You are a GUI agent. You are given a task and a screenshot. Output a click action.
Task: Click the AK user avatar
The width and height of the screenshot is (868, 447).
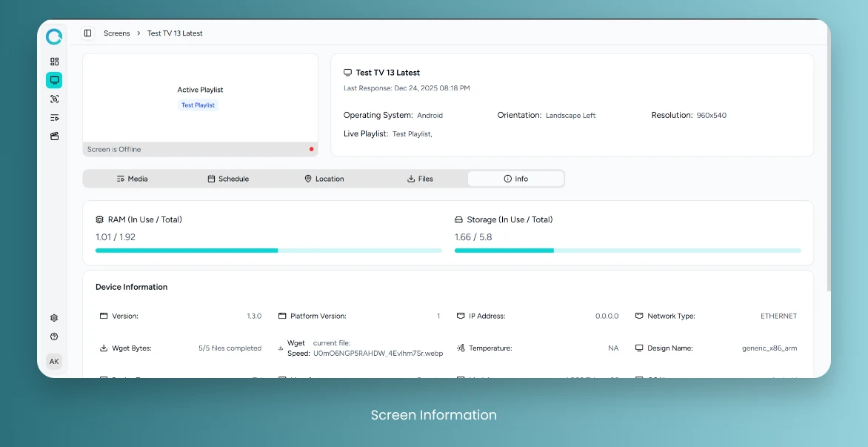[54, 361]
